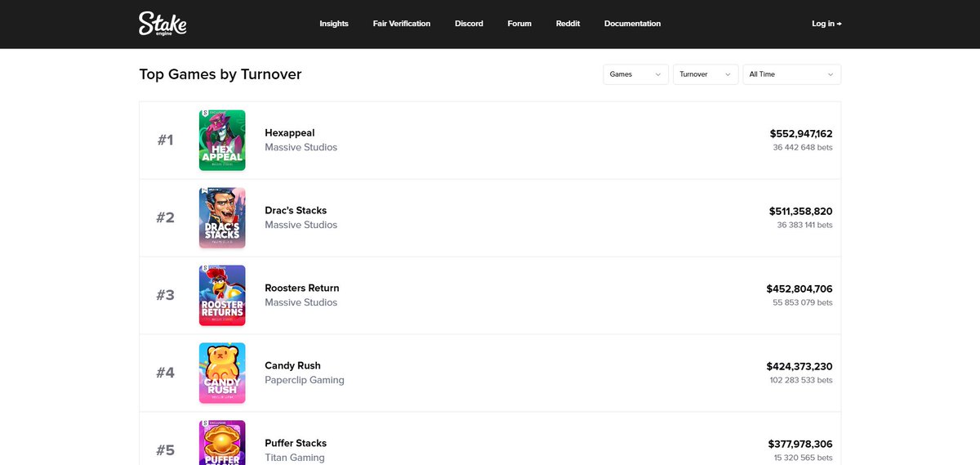Select the Puffer Stacks game title

296,444
